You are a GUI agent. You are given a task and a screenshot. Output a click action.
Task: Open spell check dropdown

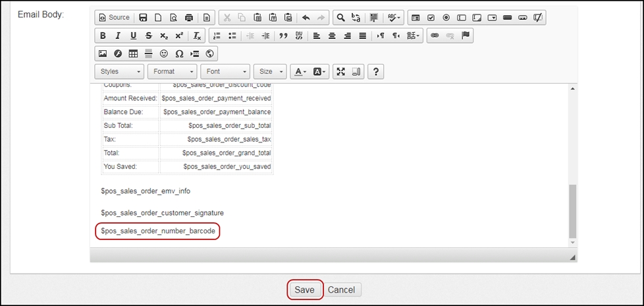394,18
